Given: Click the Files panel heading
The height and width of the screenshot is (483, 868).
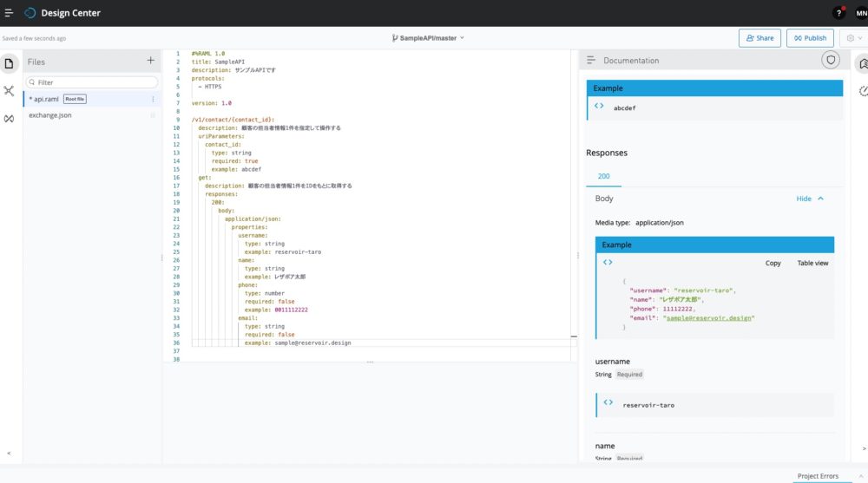Looking at the screenshot, I should pos(36,62).
